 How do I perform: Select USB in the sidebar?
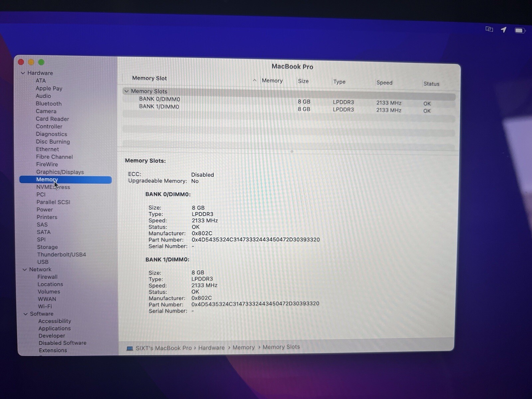(x=43, y=262)
